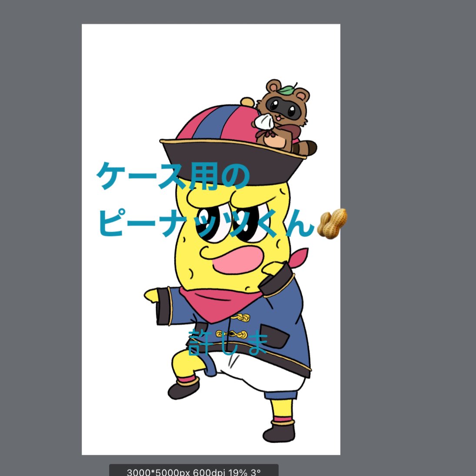The height and width of the screenshot is (476, 476).
Task: Click the peanut emoji beside the title text
Action: coord(332,223)
